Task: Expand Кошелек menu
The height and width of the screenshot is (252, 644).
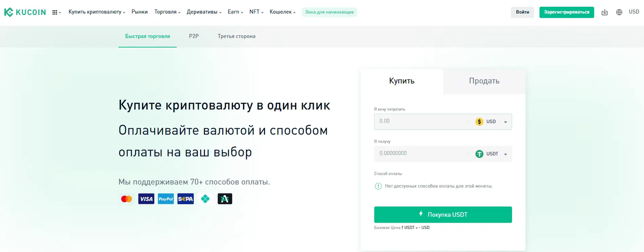Action: [282, 12]
